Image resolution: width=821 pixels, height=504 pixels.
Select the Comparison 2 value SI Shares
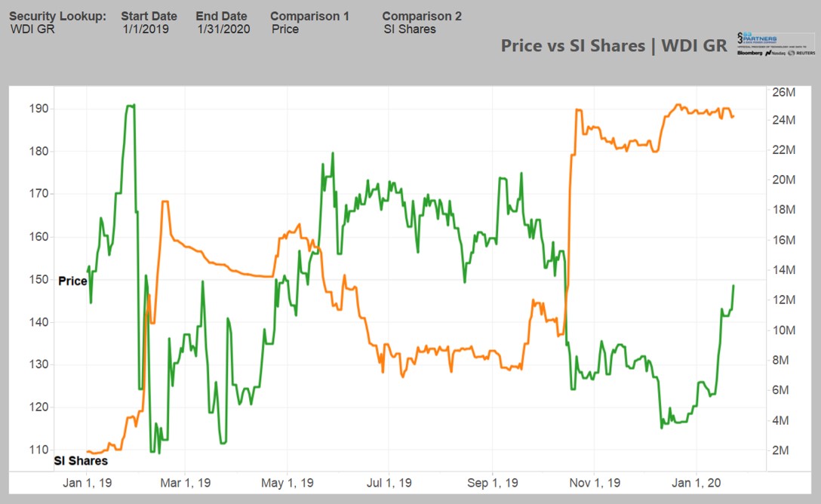410,29
